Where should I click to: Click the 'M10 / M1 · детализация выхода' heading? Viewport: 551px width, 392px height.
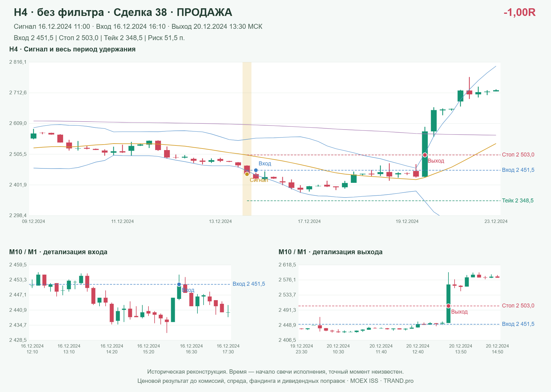[x=330, y=252]
